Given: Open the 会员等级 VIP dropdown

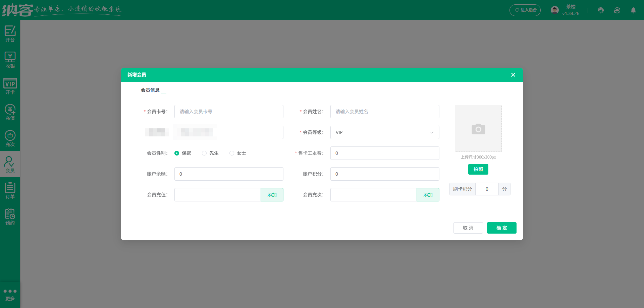Looking at the screenshot, I should point(384,132).
